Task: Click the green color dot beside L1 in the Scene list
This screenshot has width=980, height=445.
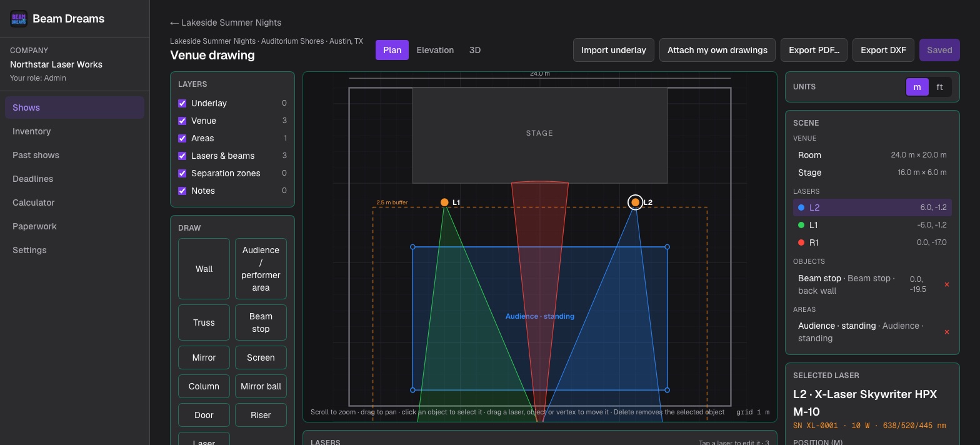Action: click(x=801, y=225)
